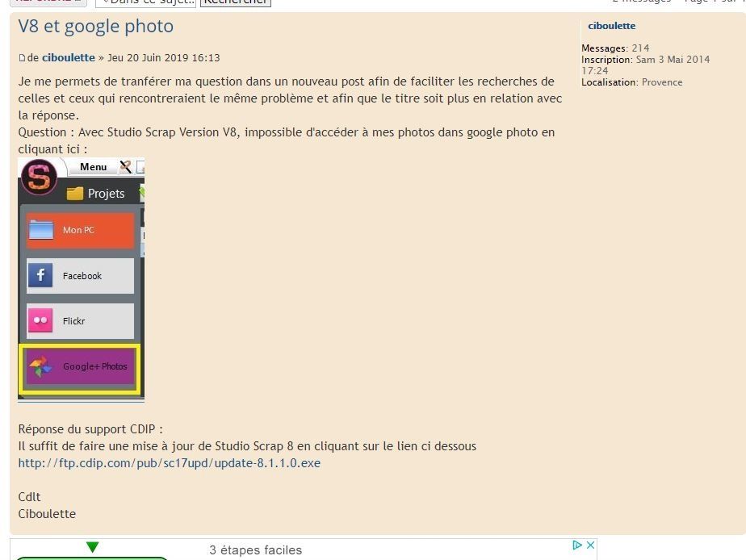Viewport: 746px width, 560px height.
Task: Click the Facebook "f" logo icon
Action: pyautogui.click(x=40, y=276)
